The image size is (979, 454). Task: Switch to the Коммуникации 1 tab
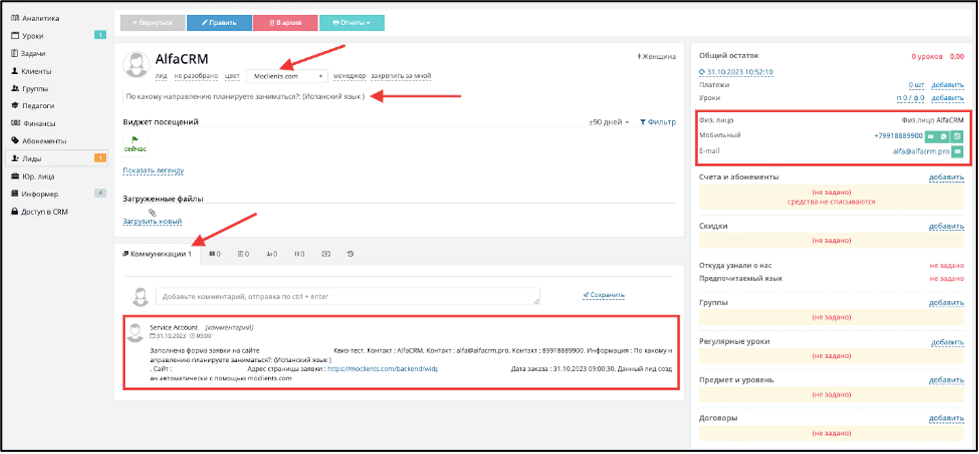tap(157, 254)
